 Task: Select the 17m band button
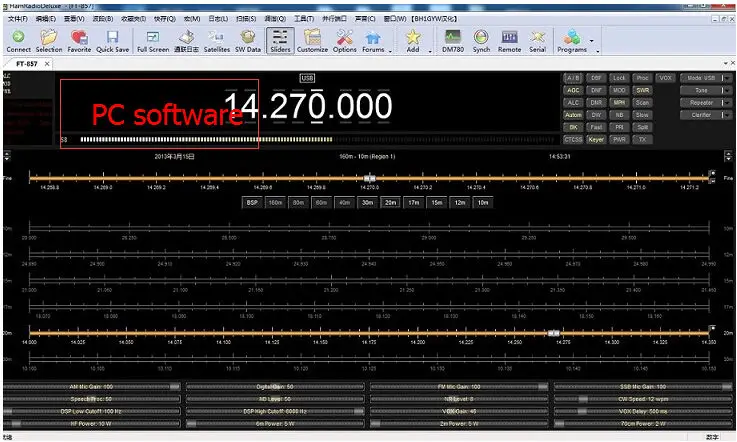click(x=414, y=203)
